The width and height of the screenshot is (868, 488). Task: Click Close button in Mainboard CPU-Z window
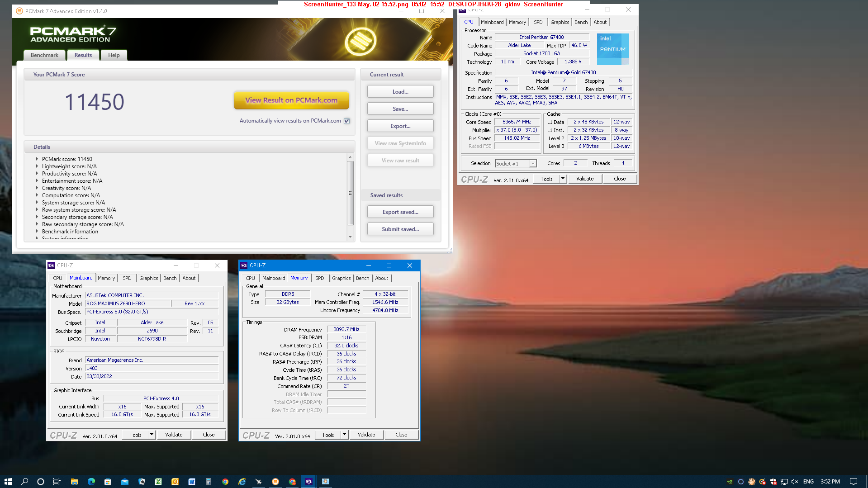[x=209, y=435]
